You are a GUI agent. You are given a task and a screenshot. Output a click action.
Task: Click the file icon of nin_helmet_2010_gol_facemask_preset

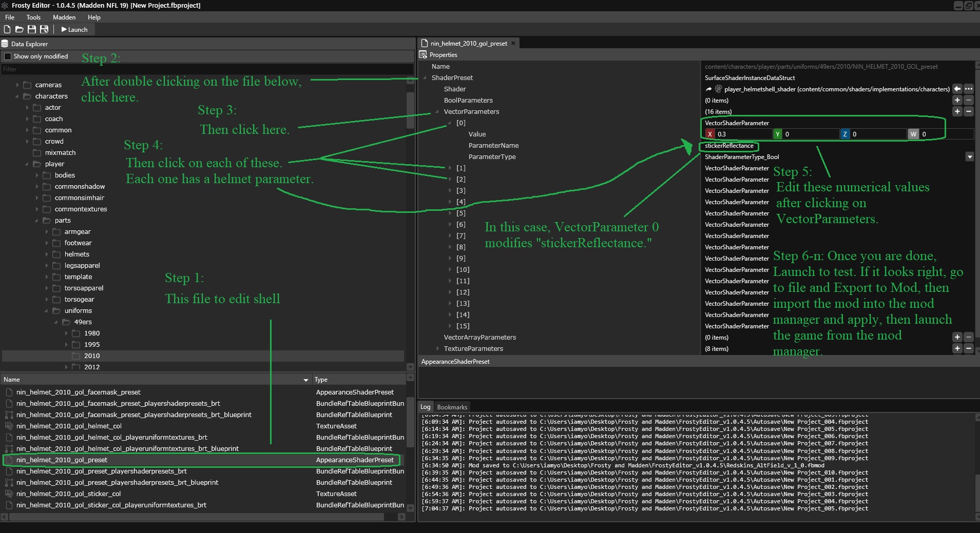pos(9,392)
